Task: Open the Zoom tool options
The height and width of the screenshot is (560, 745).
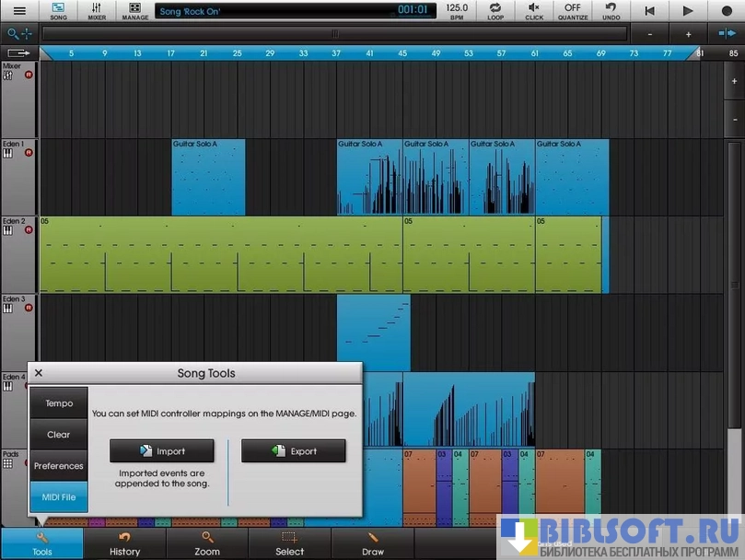Action: [207, 543]
